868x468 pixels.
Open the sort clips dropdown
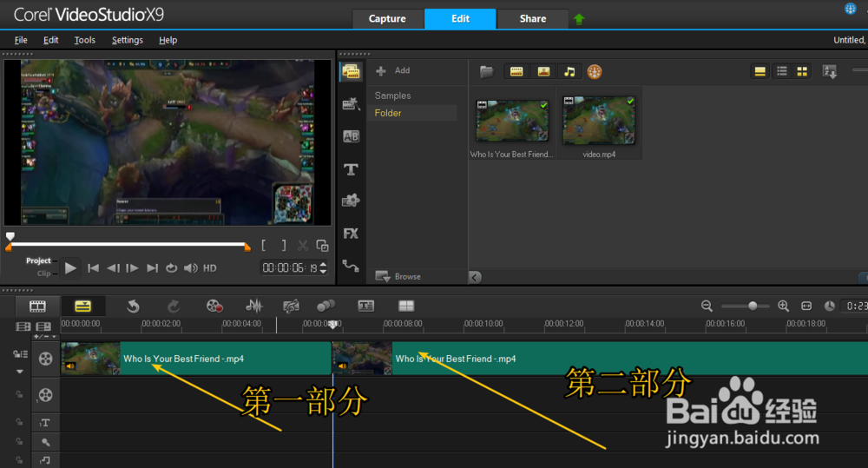[829, 71]
